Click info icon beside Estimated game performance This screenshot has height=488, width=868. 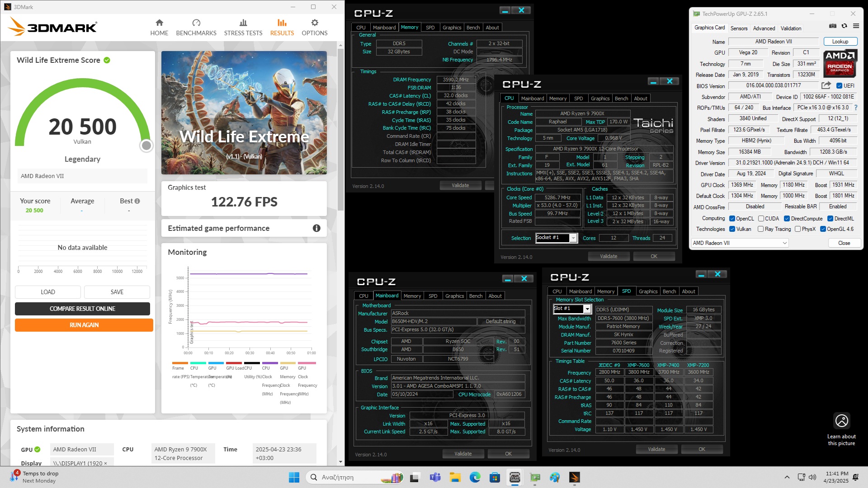tap(316, 228)
